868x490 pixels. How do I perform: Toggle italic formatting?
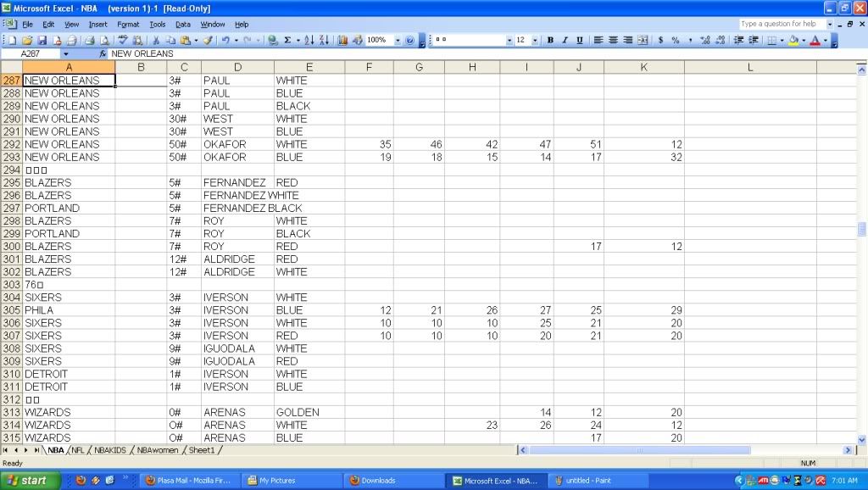[x=565, y=41]
